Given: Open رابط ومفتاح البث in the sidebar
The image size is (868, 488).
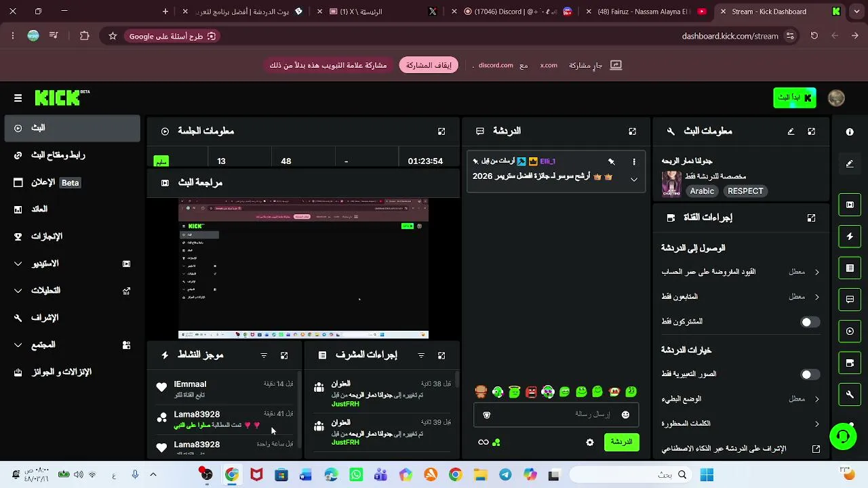Looking at the screenshot, I should click(x=72, y=155).
